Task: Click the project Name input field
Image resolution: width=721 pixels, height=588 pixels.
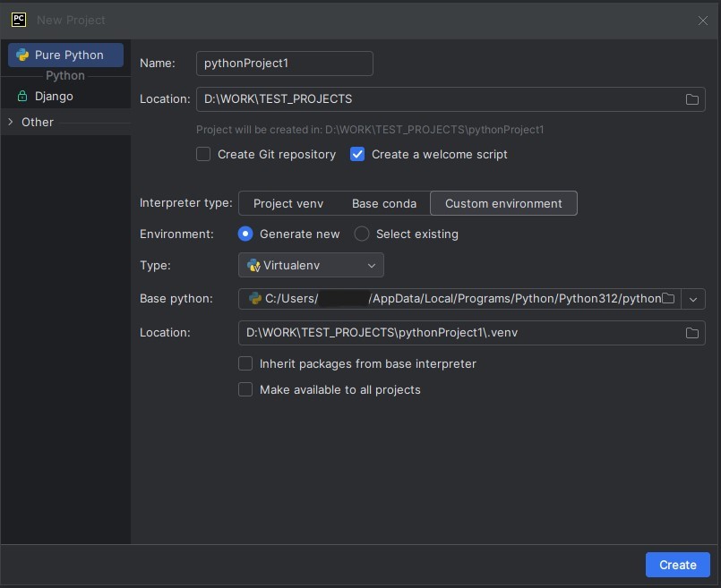Action: (284, 64)
